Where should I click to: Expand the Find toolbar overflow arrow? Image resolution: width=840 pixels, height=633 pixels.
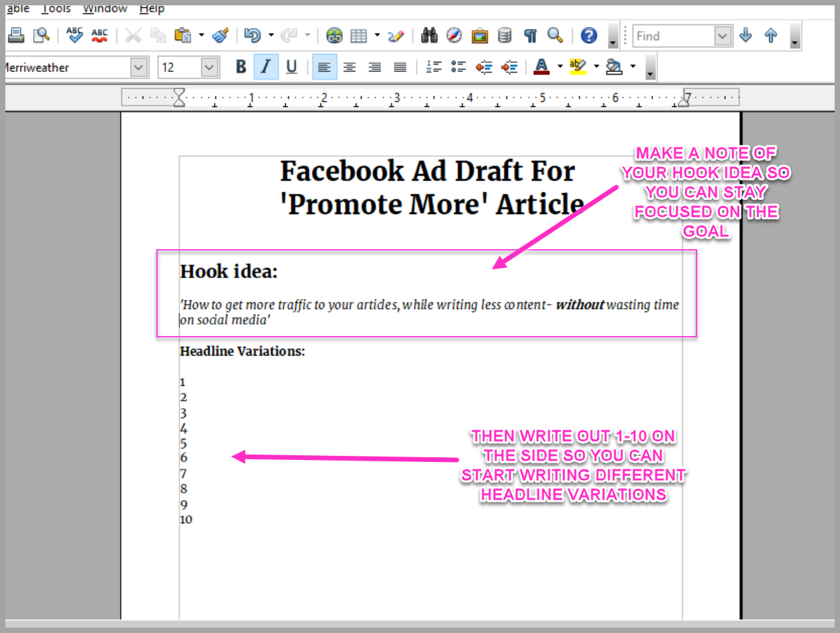coord(795,36)
